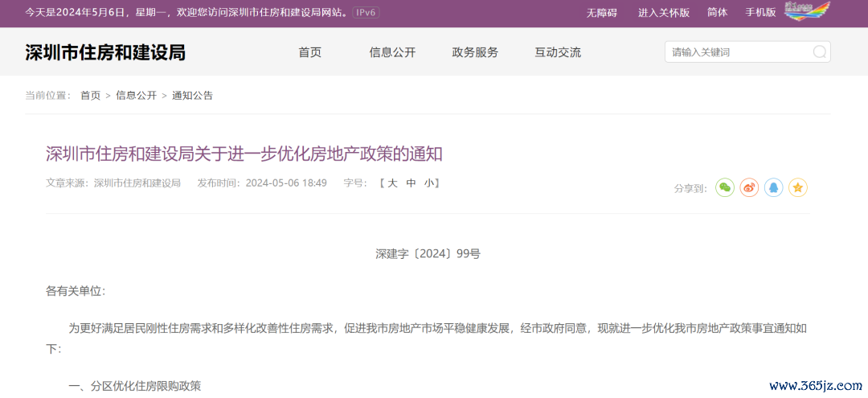Focus the keyword search field
Viewport: 868px width, 398px height.
pyautogui.click(x=747, y=52)
